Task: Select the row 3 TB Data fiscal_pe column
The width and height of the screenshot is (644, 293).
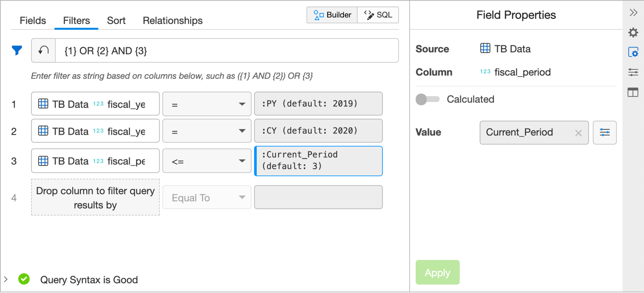Action: (96, 161)
